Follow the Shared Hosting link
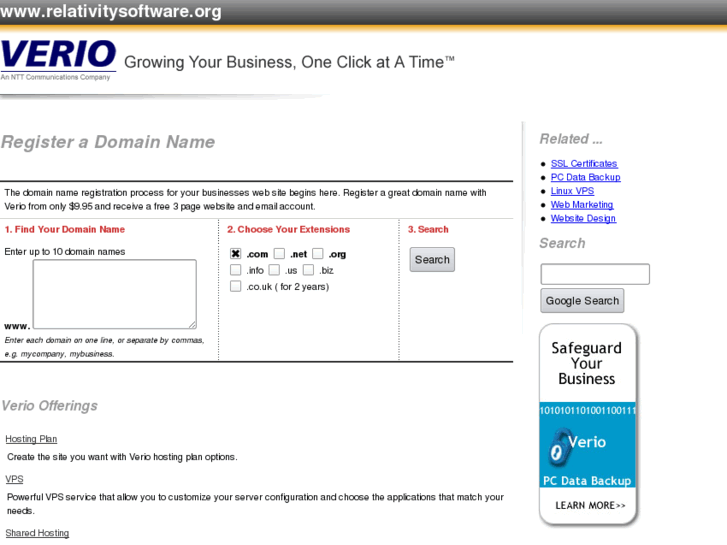The height and width of the screenshot is (545, 727). pyautogui.click(x=37, y=533)
